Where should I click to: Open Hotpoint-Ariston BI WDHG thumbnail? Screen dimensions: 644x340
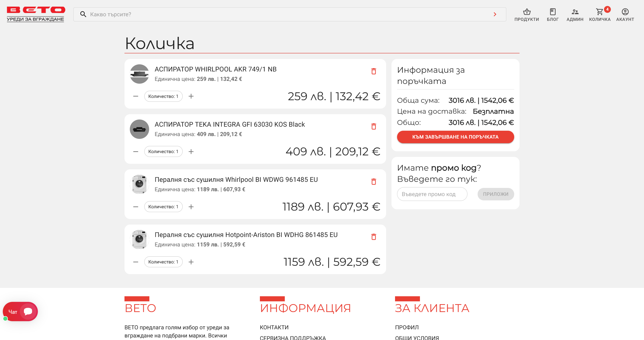point(139,240)
